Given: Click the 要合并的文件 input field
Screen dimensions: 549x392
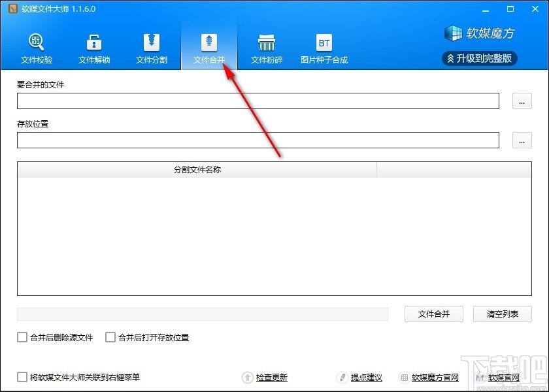Looking at the screenshot, I should pyautogui.click(x=258, y=101).
